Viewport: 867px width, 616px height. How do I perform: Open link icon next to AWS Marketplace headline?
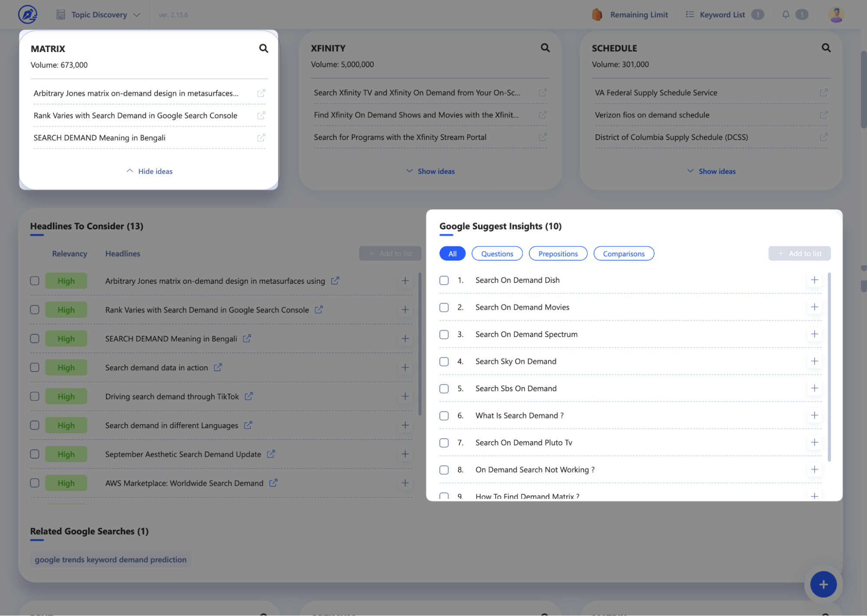point(273,483)
